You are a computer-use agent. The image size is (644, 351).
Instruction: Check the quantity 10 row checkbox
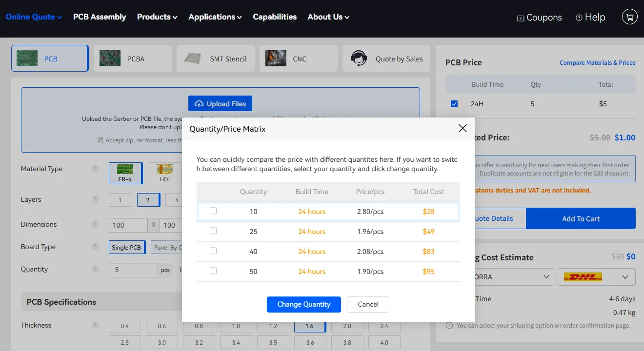pos(213,211)
